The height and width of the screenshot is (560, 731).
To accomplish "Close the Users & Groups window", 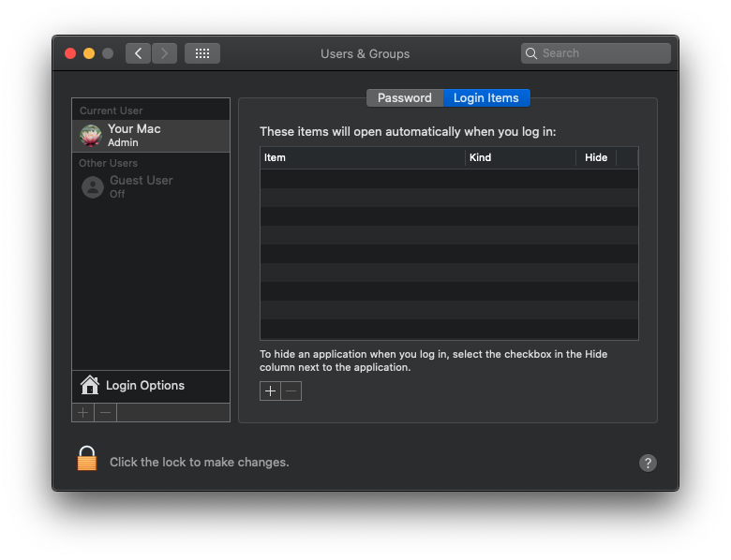I will pos(70,53).
